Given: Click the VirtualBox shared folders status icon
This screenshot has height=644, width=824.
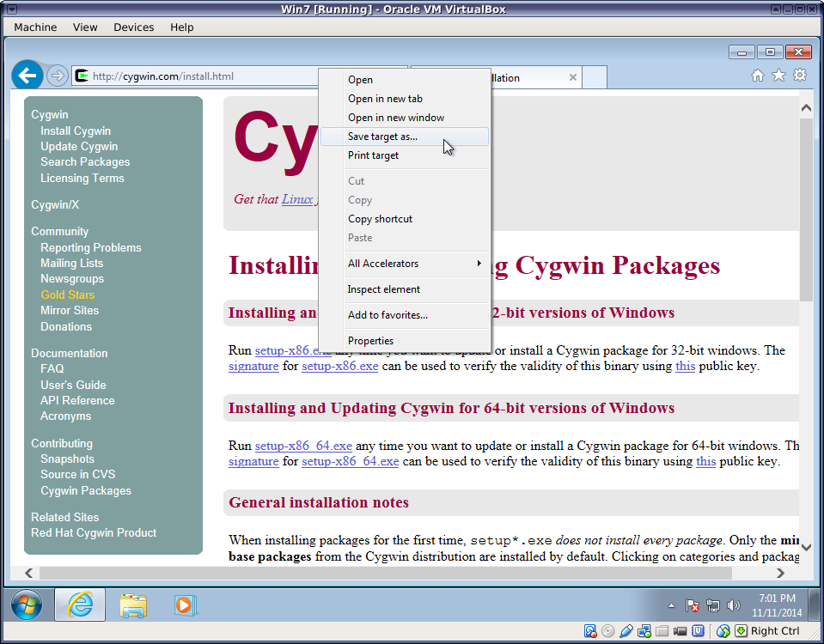Looking at the screenshot, I should (x=662, y=631).
